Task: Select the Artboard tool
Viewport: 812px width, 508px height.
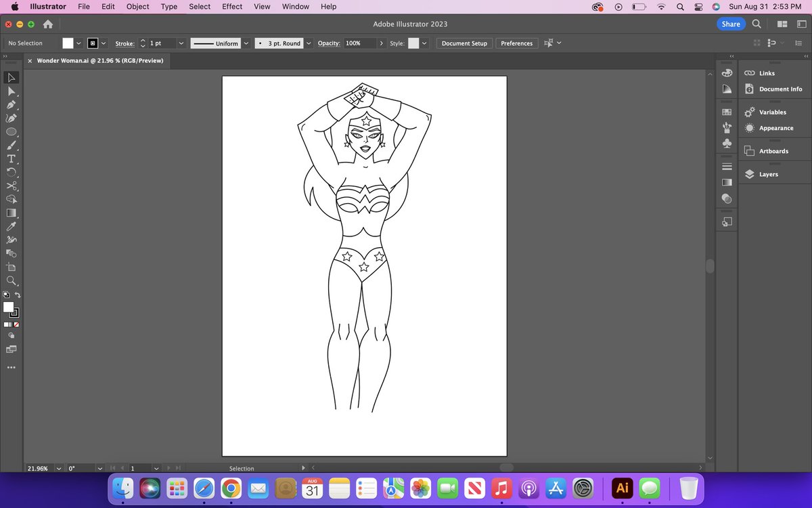Action: [x=11, y=267]
